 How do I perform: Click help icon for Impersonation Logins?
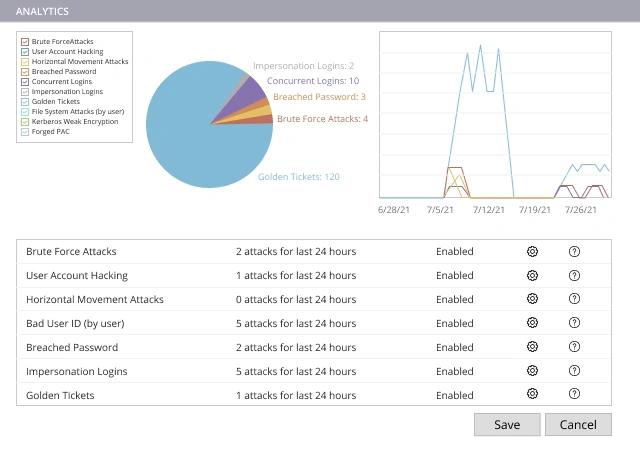[x=574, y=371]
